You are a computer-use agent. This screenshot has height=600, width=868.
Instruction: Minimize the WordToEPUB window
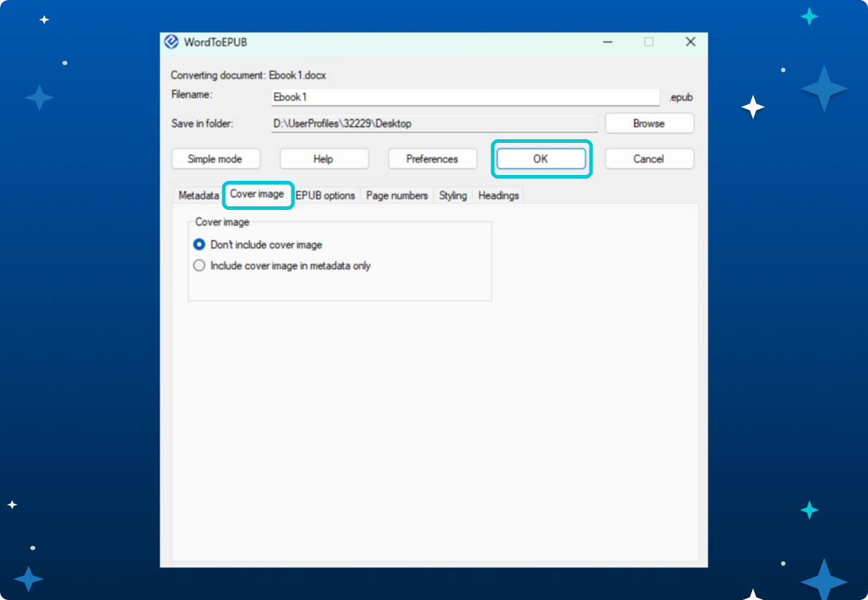pyautogui.click(x=607, y=42)
